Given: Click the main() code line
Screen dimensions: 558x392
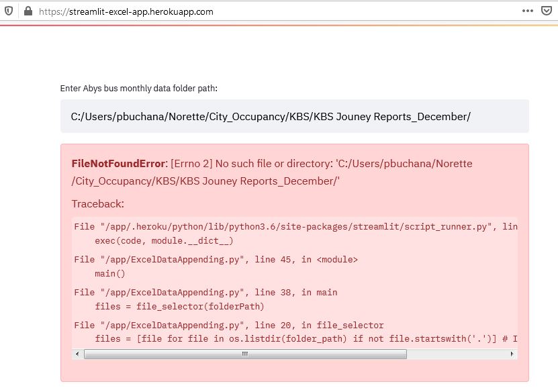Looking at the screenshot, I should coord(111,273).
